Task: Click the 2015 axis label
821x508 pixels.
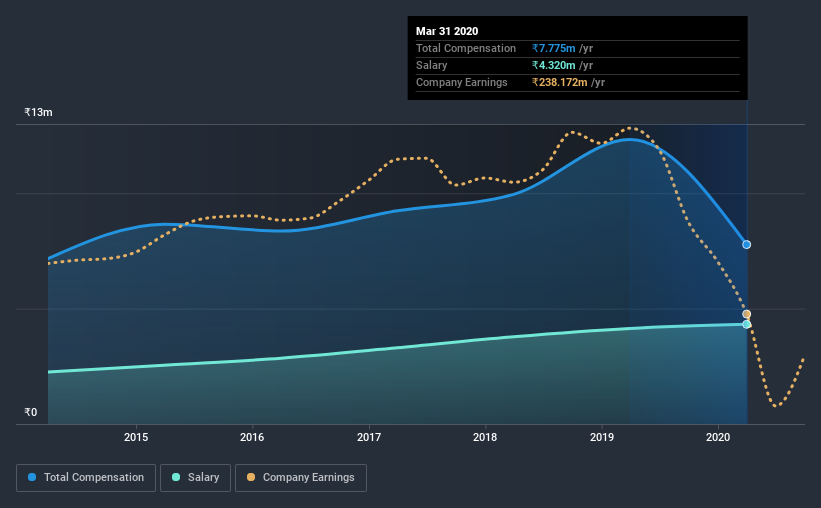Action: [x=136, y=437]
